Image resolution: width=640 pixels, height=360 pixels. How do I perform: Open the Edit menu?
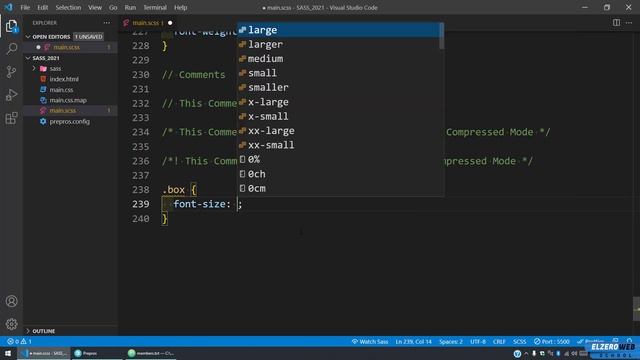pyautogui.click(x=42, y=7)
